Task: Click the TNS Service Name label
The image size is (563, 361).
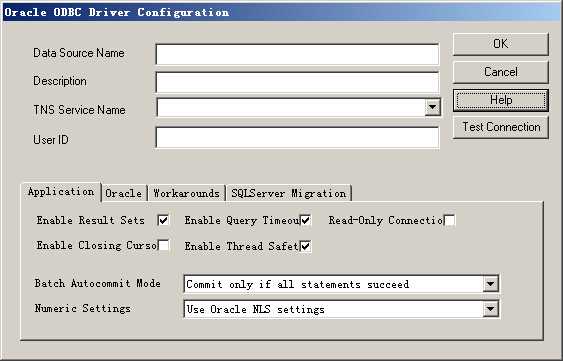Action: point(79,110)
